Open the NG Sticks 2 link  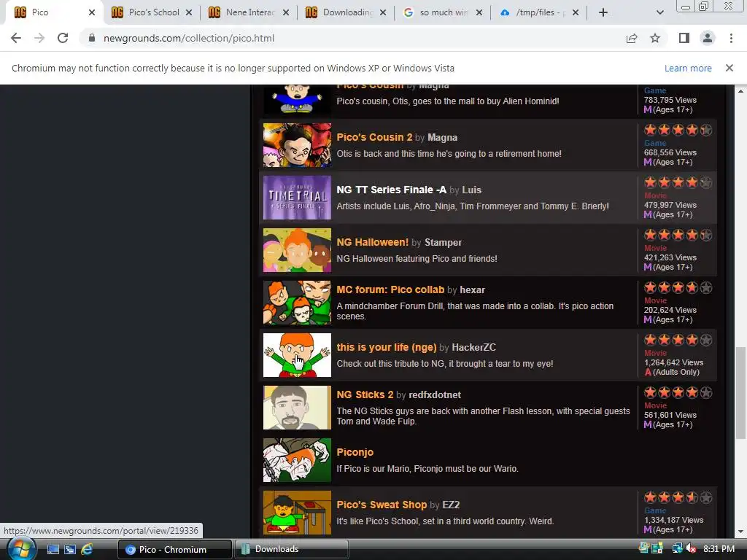(365, 394)
